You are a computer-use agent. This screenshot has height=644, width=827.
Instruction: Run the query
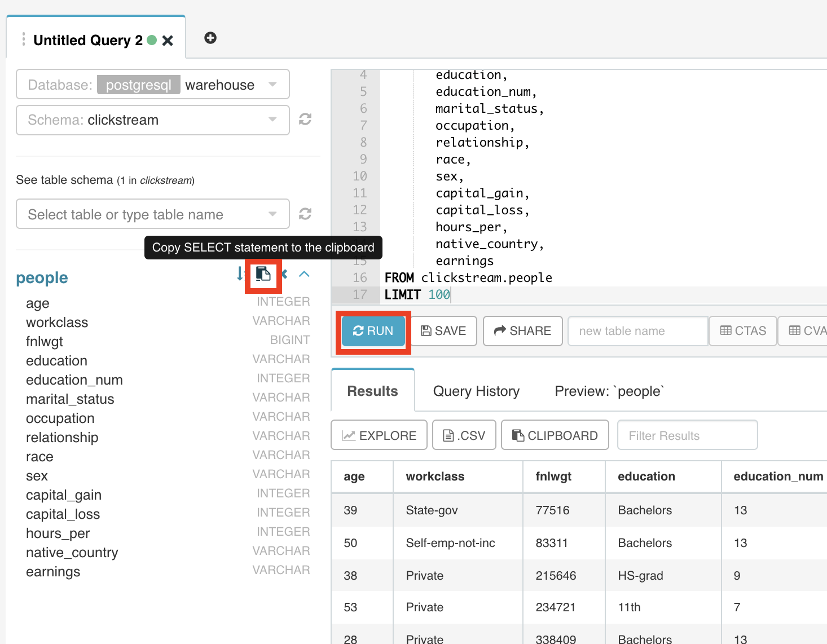pyautogui.click(x=373, y=331)
